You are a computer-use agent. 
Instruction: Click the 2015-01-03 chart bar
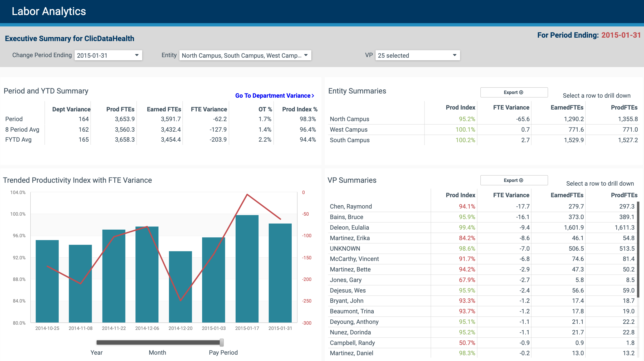214,280
